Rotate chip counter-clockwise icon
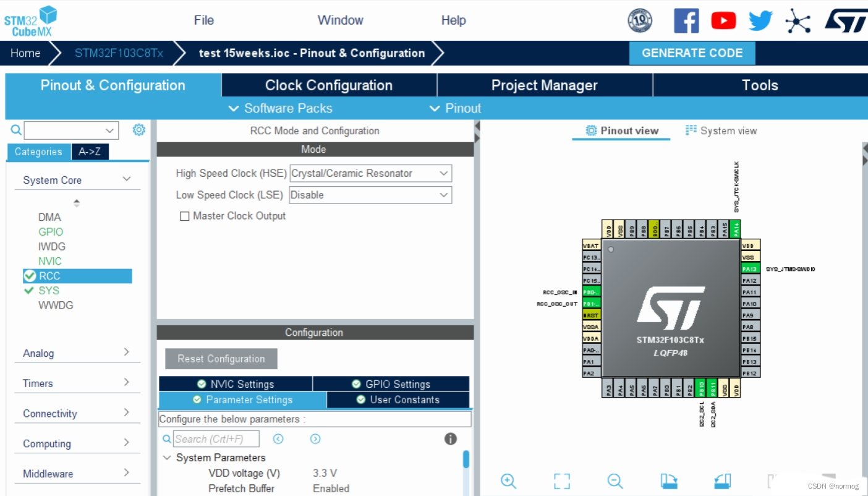The width and height of the screenshot is (868, 496). [722, 481]
